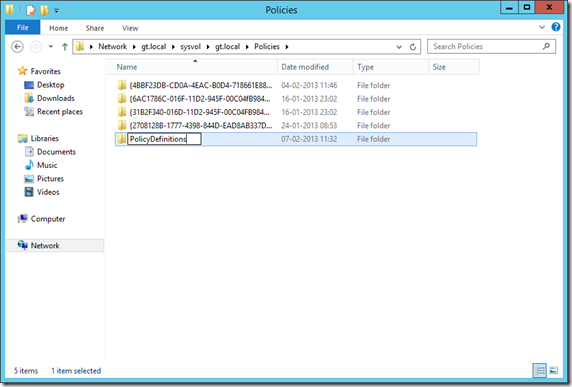The height and width of the screenshot is (387, 572).
Task: Click the Downloads folder icon
Action: coord(29,98)
